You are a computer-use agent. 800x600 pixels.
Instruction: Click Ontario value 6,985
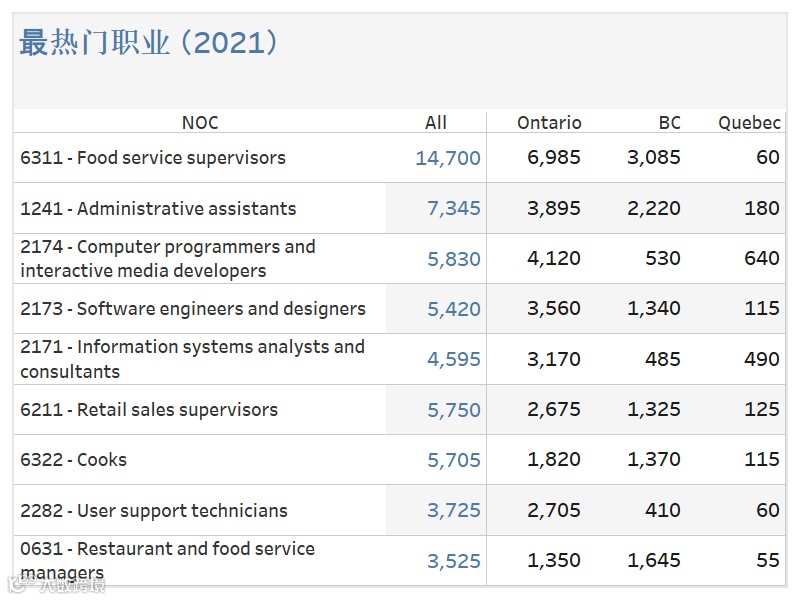(x=554, y=157)
